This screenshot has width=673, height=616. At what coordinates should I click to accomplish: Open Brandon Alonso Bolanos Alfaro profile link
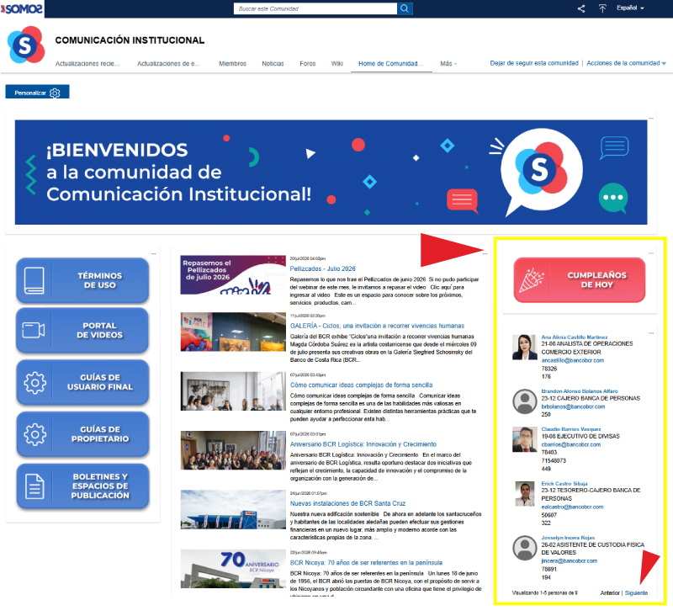[x=580, y=391]
